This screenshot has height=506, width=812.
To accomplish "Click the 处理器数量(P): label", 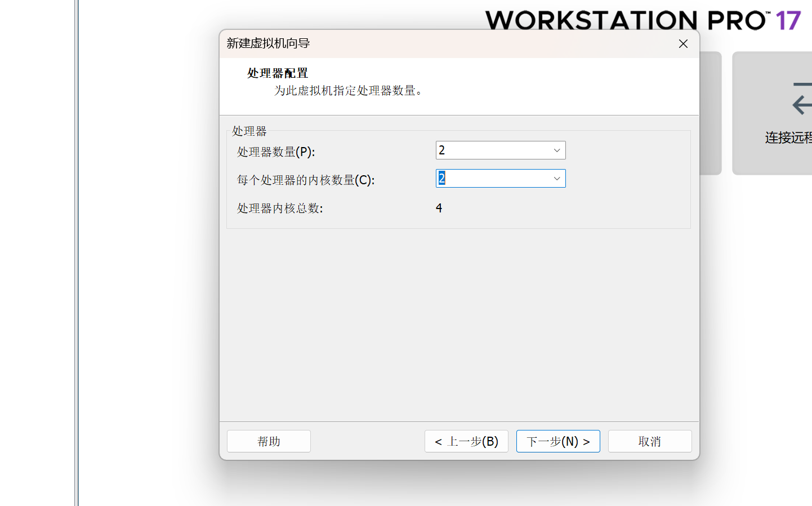I will point(276,152).
